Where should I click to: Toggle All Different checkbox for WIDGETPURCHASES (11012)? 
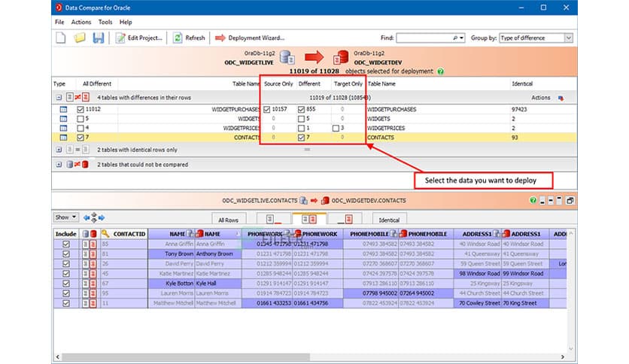81,109
